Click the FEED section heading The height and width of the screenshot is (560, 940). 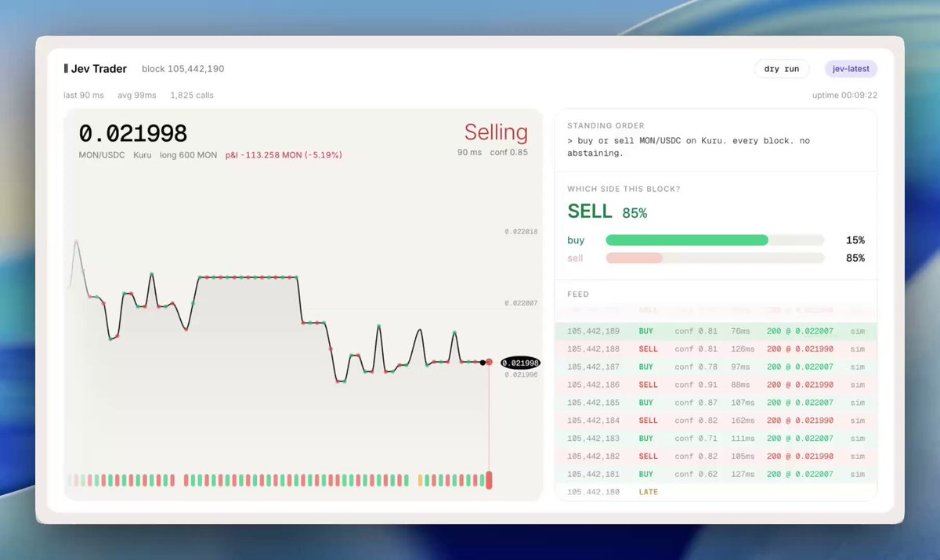pos(578,294)
